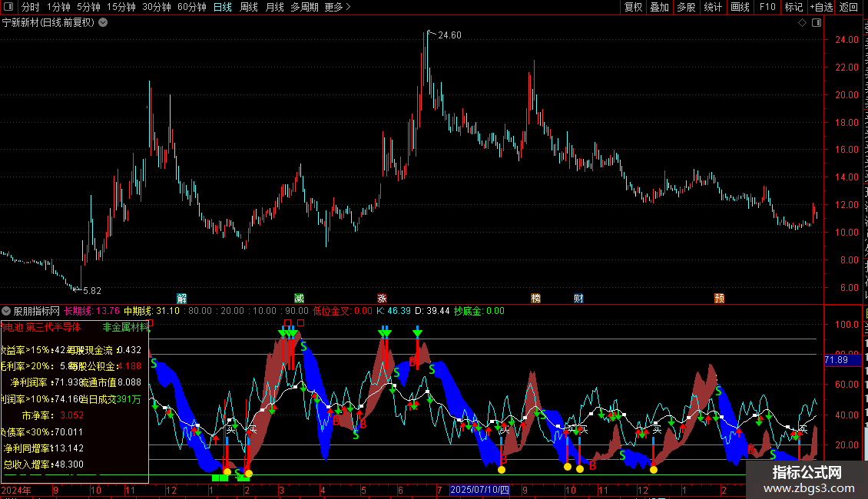Click the panel layout icon at top-left

[x=8, y=7]
